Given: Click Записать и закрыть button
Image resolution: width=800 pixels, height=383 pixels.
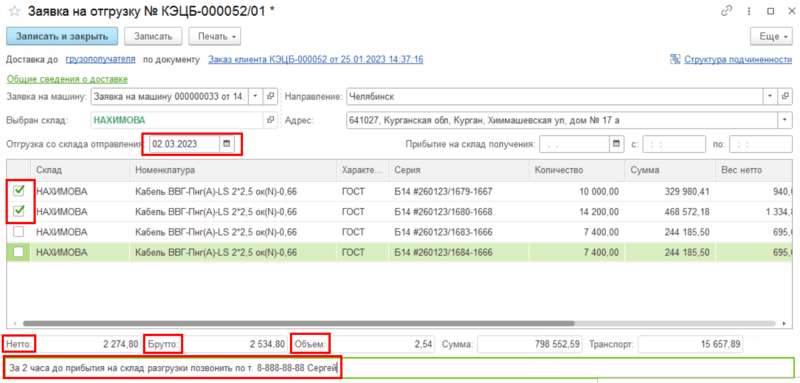Looking at the screenshot, I should point(62,37).
